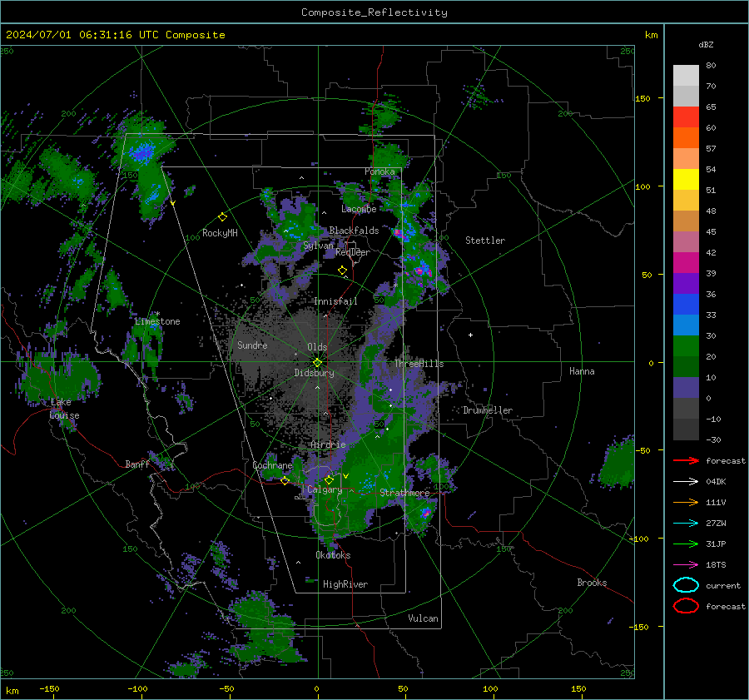
Task: Pick the cyan 27ZW arrow legend icon
Action: pyautogui.click(x=686, y=524)
